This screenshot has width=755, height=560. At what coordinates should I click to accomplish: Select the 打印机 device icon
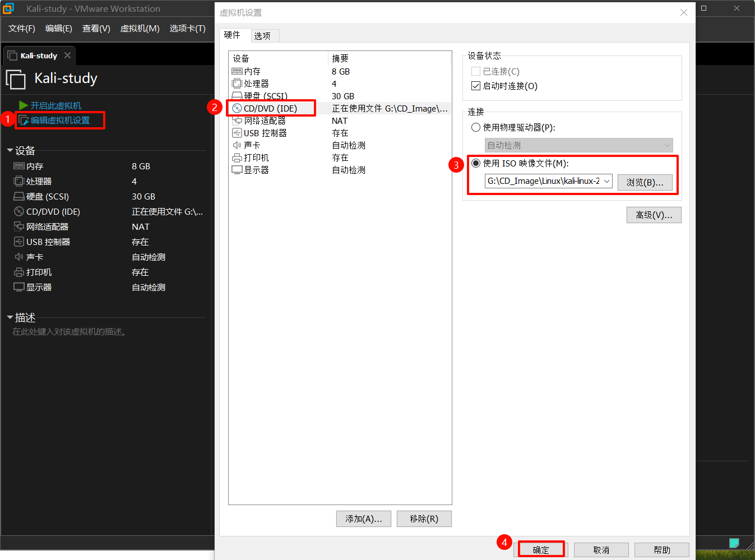tap(238, 158)
